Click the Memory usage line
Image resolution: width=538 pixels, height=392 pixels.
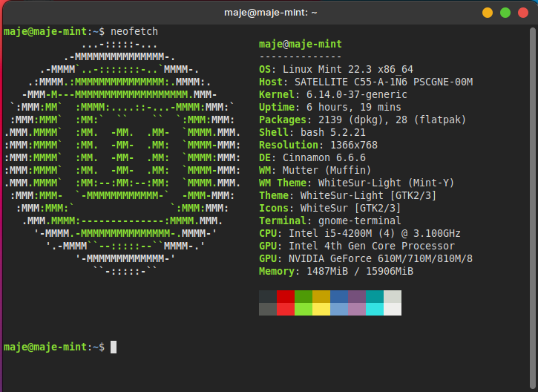pyautogui.click(x=336, y=271)
